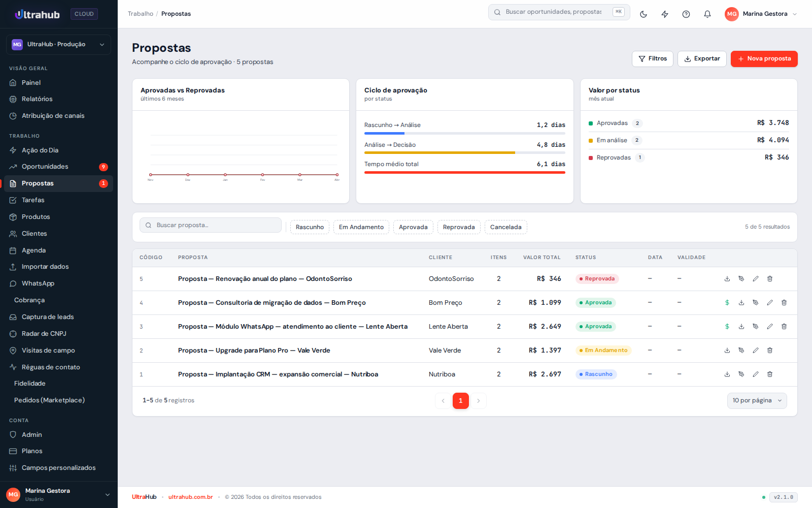Focus the global search field in header
Screen dimensions: 812x508
pyautogui.click(x=559, y=12)
